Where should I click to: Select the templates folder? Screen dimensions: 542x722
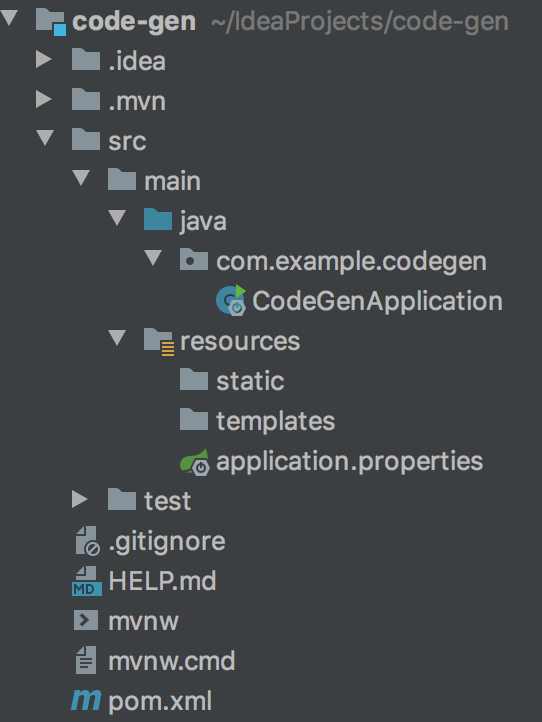[257, 420]
